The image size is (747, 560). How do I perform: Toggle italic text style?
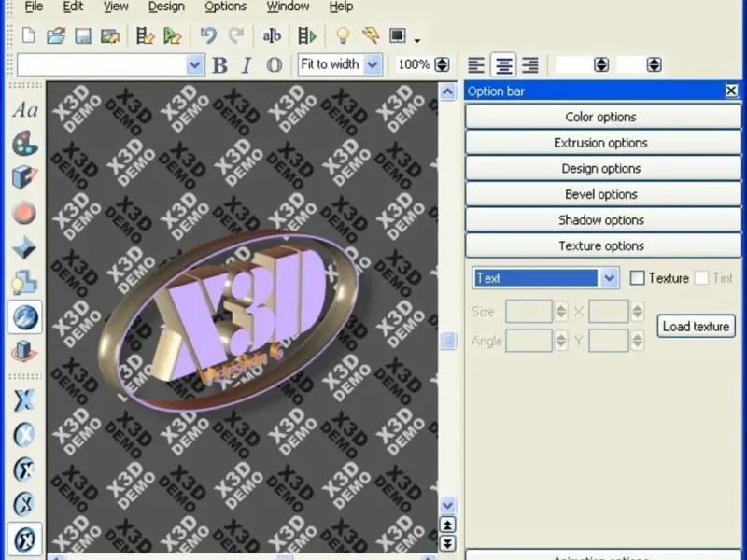click(x=247, y=64)
